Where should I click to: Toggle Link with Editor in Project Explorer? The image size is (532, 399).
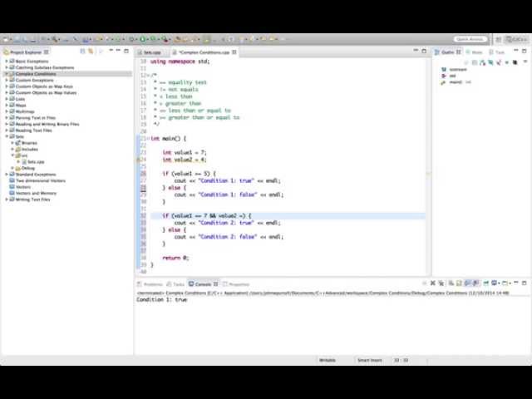click(91, 52)
